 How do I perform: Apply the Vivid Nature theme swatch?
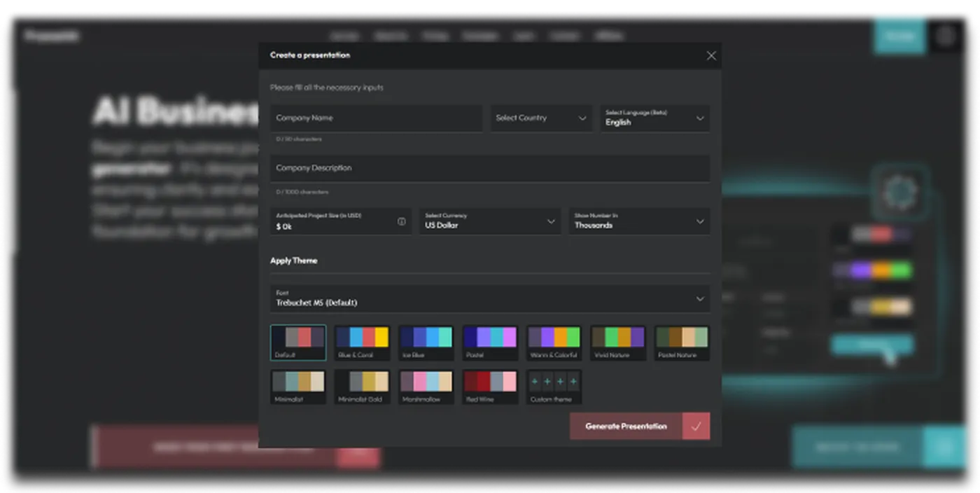coord(617,342)
